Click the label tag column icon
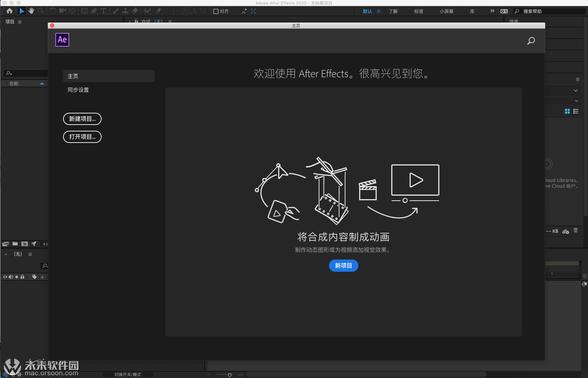Image resolution: width=588 pixels, height=378 pixels. pos(34,277)
